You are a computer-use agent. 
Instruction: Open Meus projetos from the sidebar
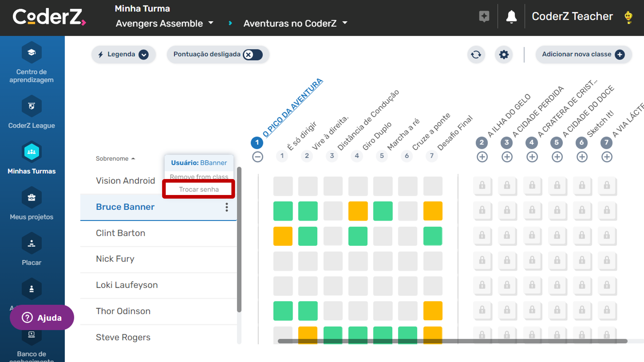(31, 198)
